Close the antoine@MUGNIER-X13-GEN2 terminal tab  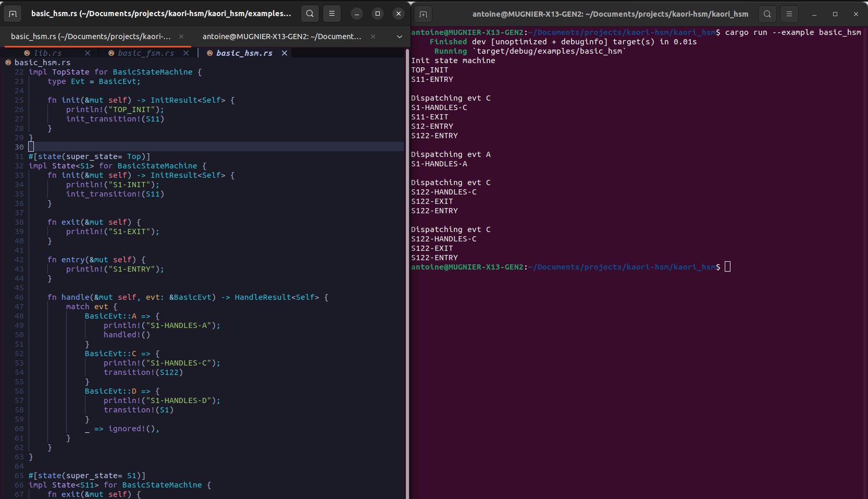[373, 36]
